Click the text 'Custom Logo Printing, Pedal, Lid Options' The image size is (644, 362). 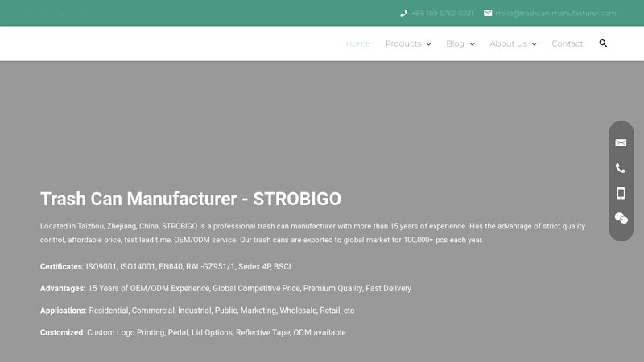pyautogui.click(x=159, y=332)
